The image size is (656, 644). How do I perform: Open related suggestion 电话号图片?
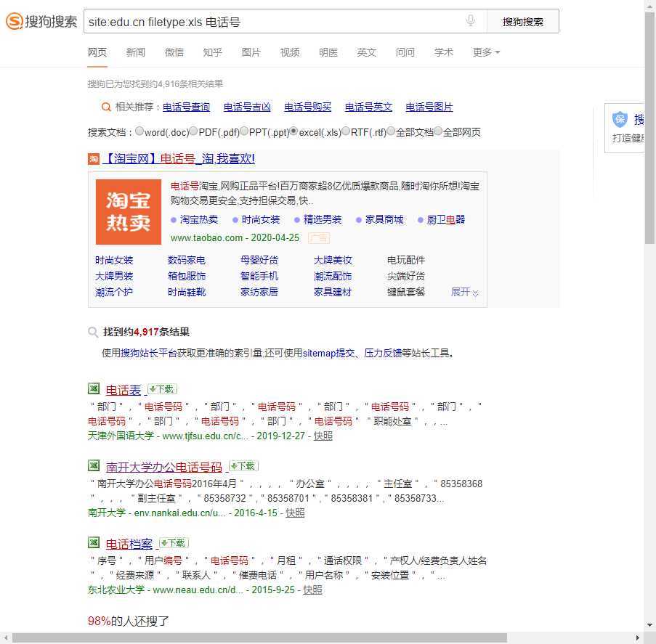coord(429,107)
